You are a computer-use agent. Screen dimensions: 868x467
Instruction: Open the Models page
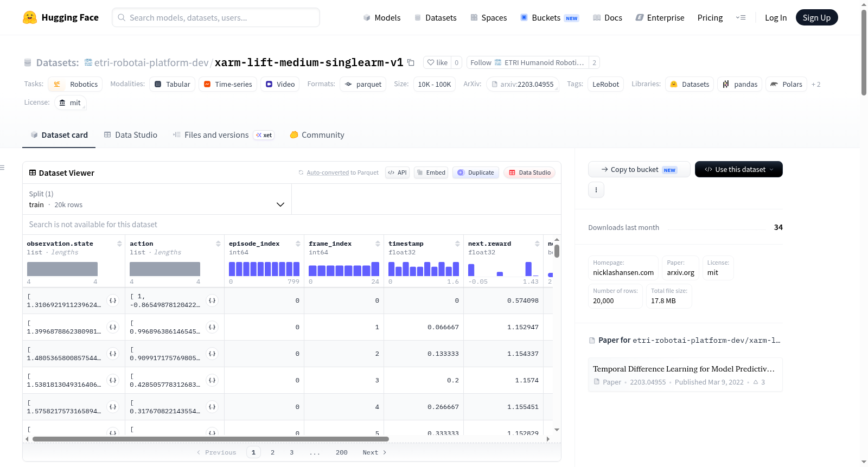coord(382,17)
